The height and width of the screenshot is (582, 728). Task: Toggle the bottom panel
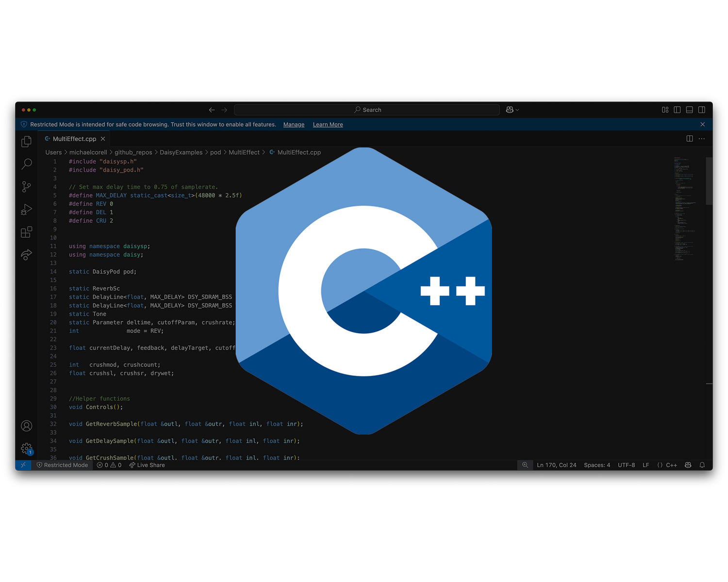click(x=690, y=110)
